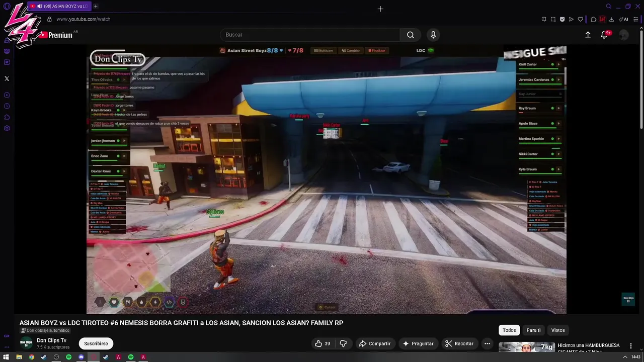Start voice search with the microphone
Screen dimensions: 644x362
tap(433, 35)
